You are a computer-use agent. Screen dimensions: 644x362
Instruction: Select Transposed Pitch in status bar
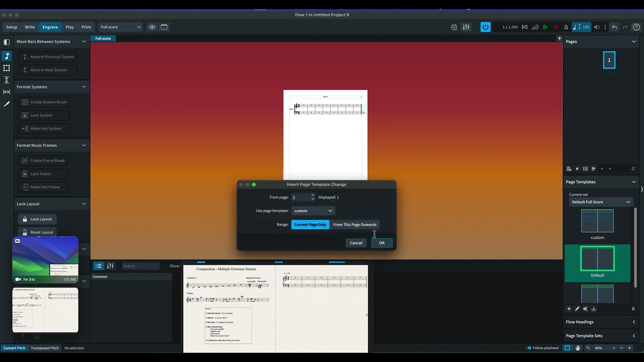(x=45, y=348)
